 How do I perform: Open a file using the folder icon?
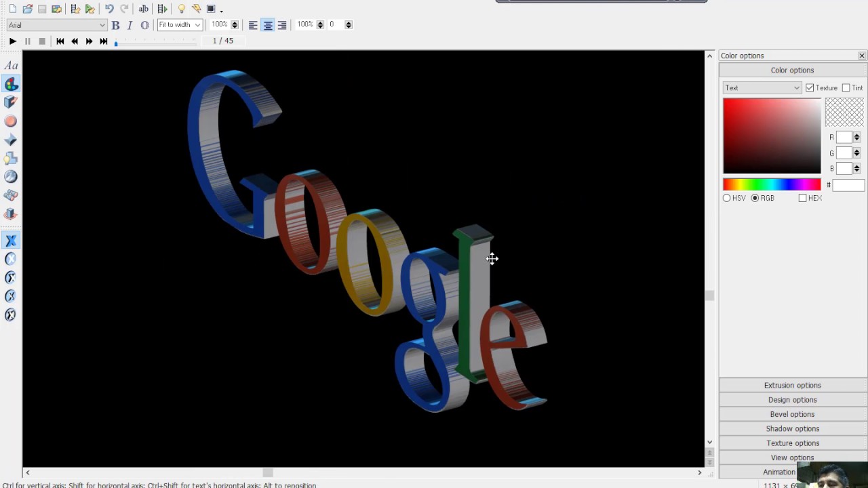pos(27,9)
